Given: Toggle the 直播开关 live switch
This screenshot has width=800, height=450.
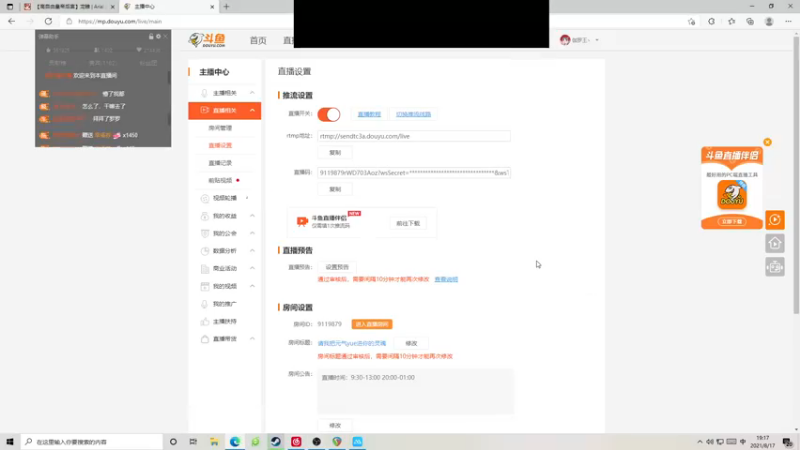Looking at the screenshot, I should point(329,114).
